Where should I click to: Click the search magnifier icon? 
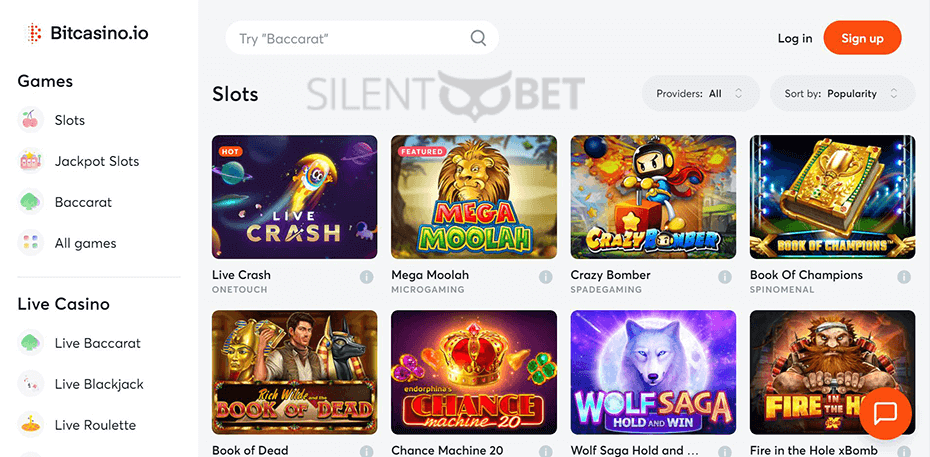coord(478,38)
